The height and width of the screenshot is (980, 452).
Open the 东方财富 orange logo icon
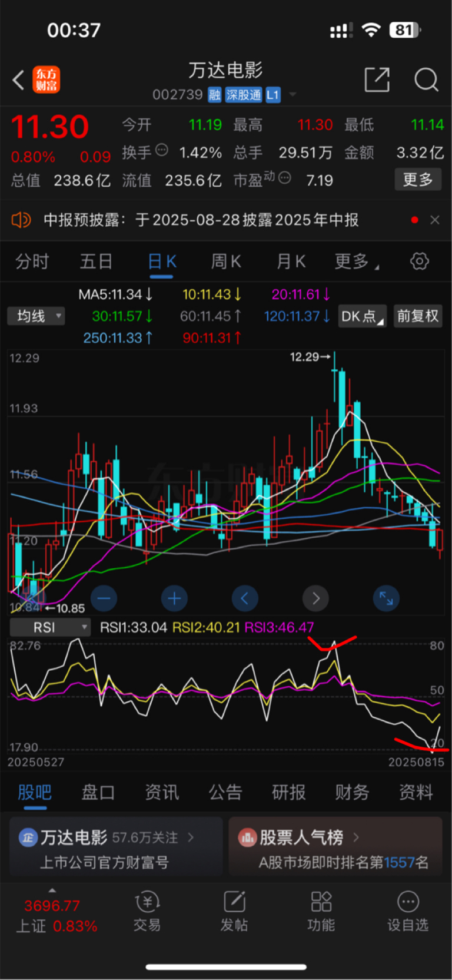pyautogui.click(x=46, y=80)
